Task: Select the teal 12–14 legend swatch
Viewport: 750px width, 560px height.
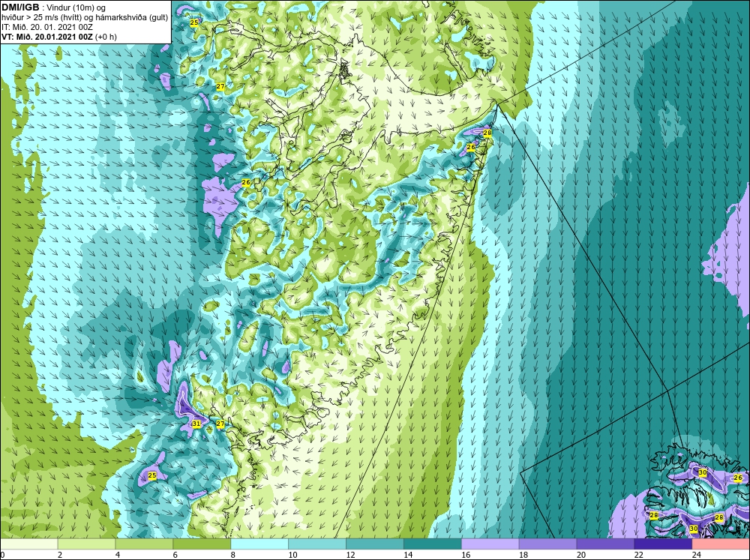Action: 375,544
